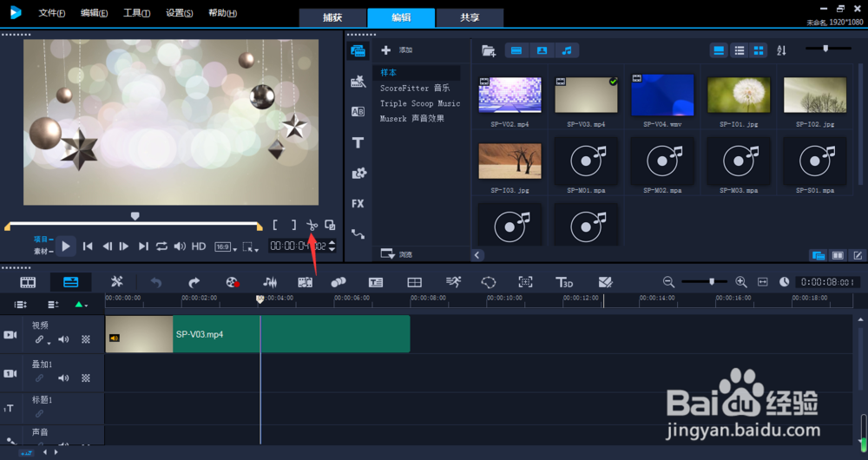Open the 工具(T) menu
This screenshot has height=460, width=868.
(137, 13)
